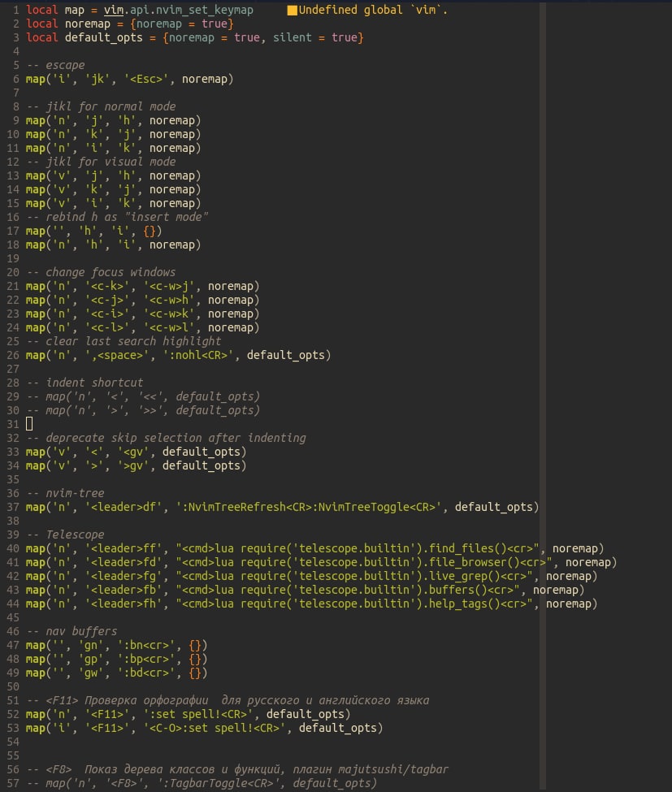
Task: Click '-- indent shortcut' comment
Action: [x=85, y=383]
